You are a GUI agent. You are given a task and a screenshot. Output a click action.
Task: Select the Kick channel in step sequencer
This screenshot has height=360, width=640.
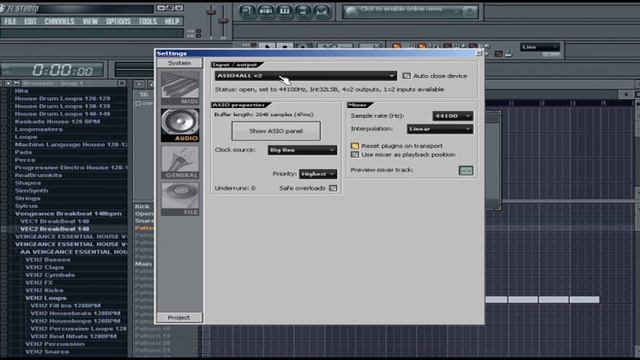tap(142, 207)
